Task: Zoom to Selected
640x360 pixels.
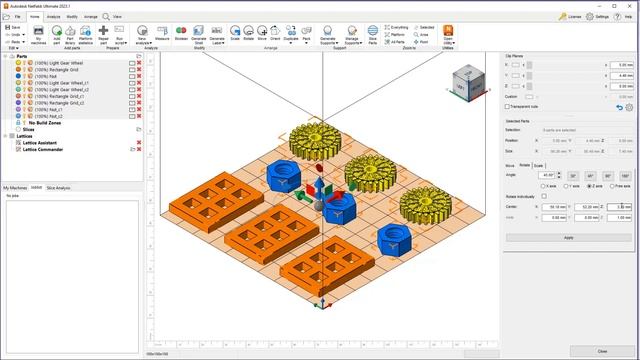Action: click(424, 27)
